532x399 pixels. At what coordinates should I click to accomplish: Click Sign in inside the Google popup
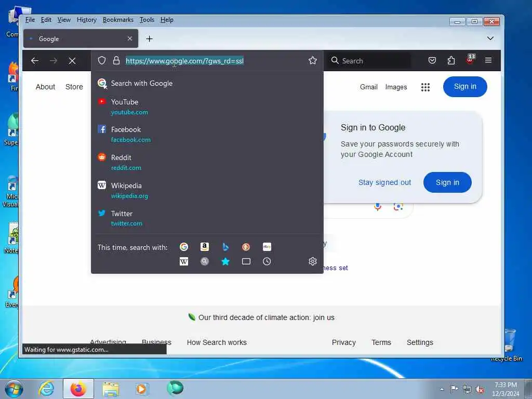coord(447,182)
